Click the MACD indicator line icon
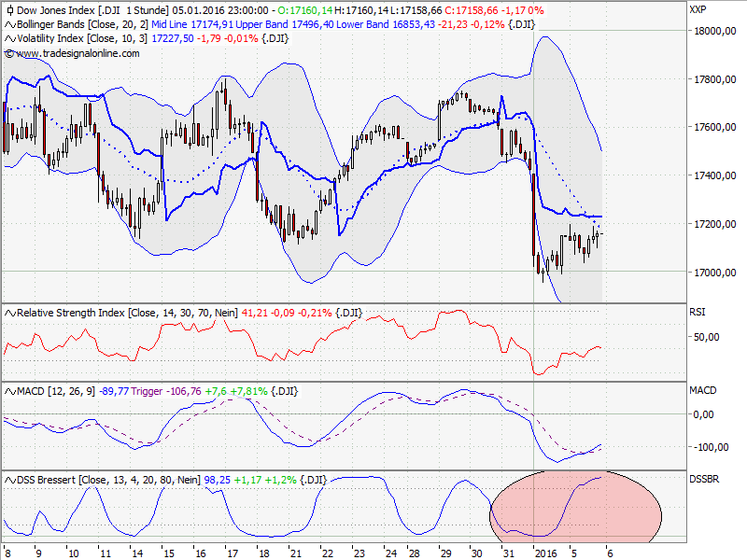 pyautogui.click(x=10, y=391)
